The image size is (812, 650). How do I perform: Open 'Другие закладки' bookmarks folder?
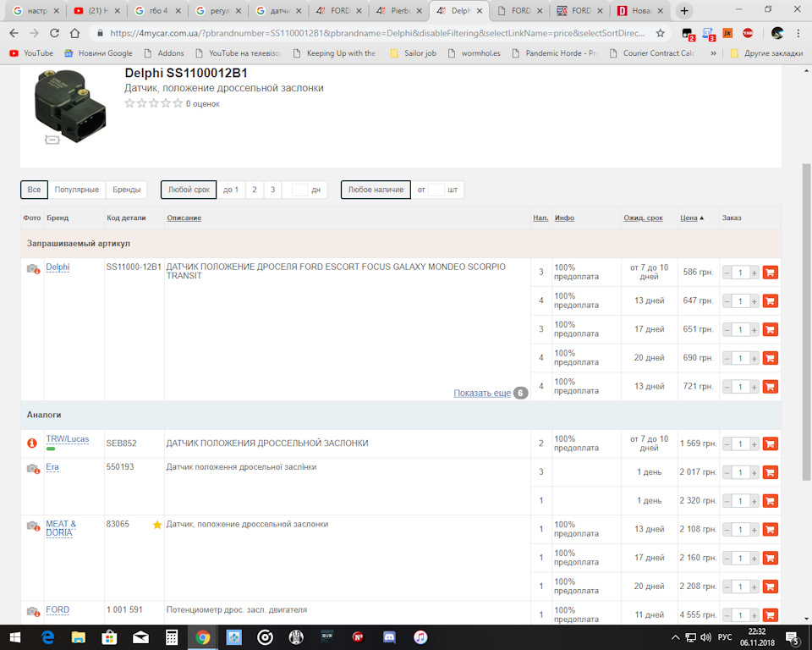[766, 53]
